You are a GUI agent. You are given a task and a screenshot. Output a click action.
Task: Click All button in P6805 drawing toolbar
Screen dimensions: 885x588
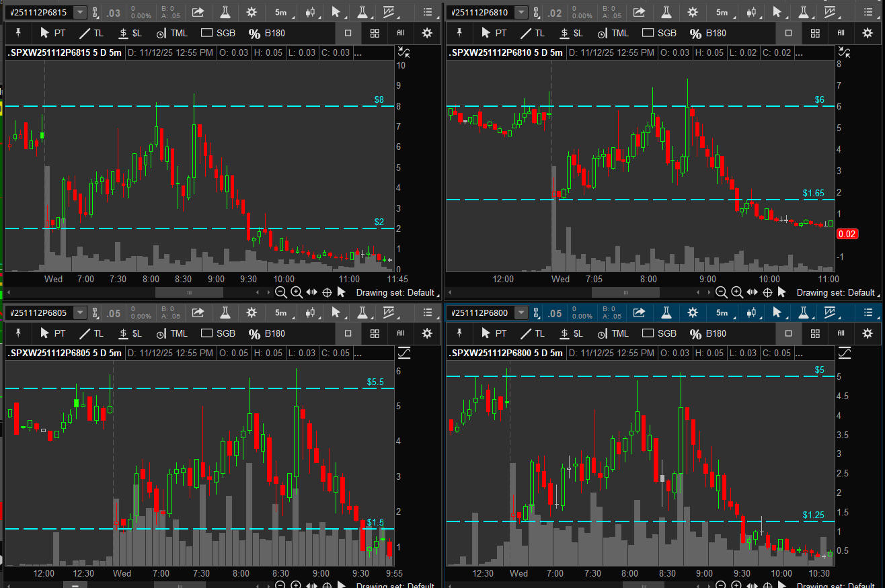pyautogui.click(x=400, y=333)
